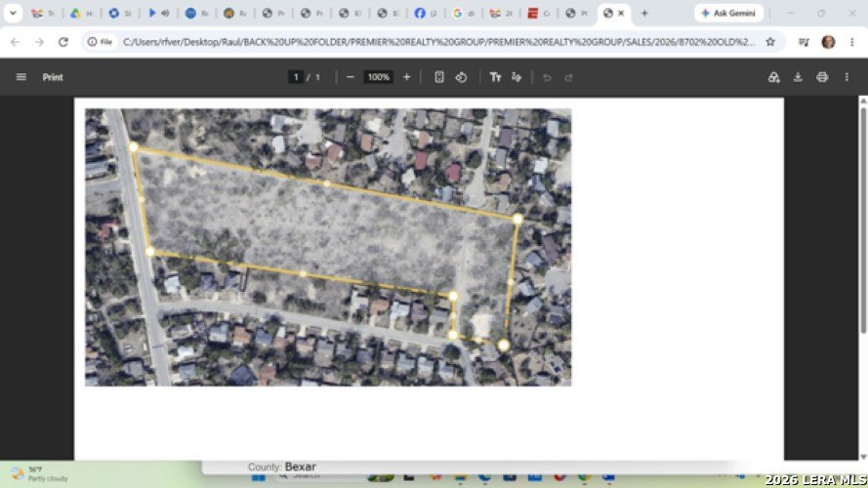Mute audio on the playing tab
The width and height of the screenshot is (868, 488).
tap(165, 13)
